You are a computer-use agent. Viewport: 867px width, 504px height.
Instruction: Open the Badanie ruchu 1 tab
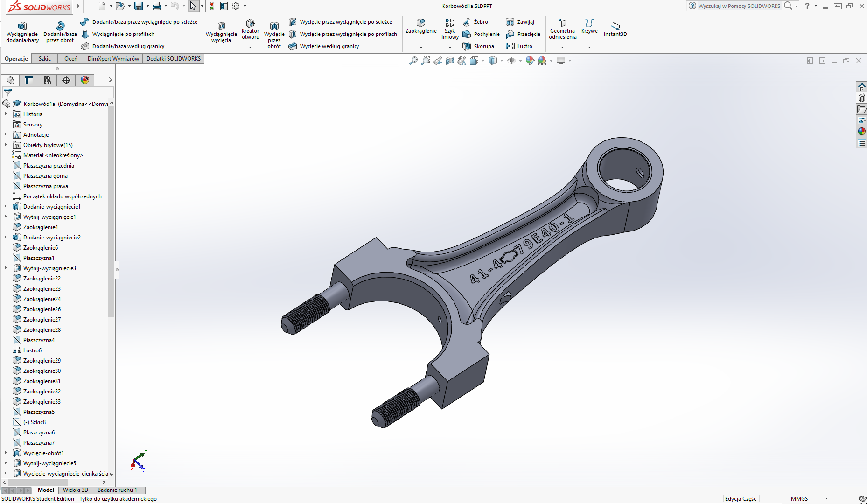(117, 490)
